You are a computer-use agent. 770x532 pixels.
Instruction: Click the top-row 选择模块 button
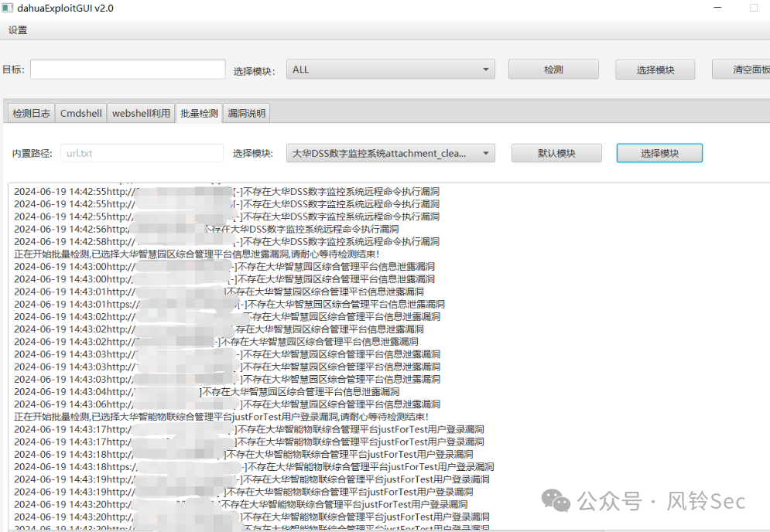[x=655, y=70]
